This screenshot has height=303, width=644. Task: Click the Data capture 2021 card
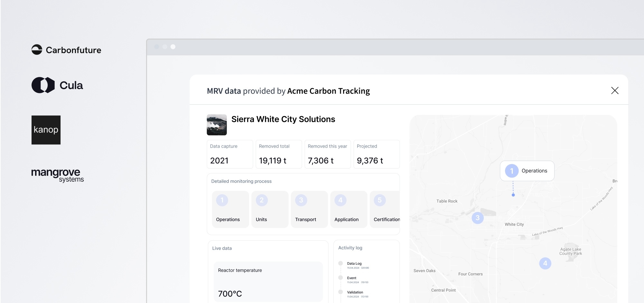(230, 154)
